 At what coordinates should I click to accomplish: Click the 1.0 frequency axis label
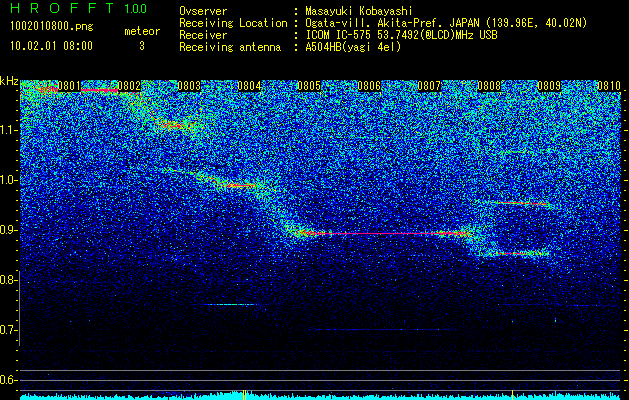click(9, 180)
